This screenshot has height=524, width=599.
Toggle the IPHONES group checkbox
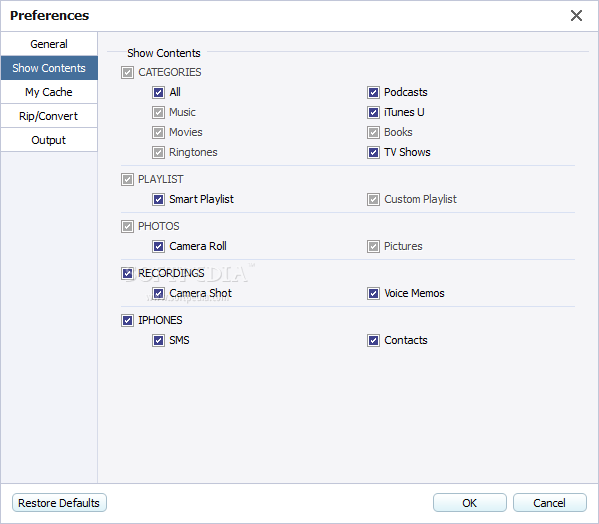pos(127,320)
